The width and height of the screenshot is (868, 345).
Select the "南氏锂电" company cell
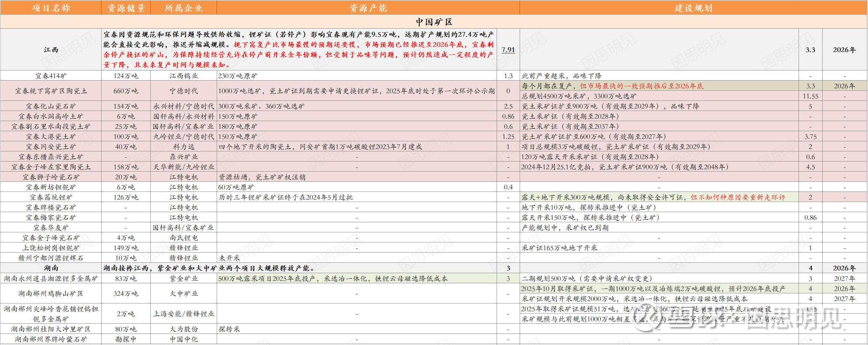[184, 238]
